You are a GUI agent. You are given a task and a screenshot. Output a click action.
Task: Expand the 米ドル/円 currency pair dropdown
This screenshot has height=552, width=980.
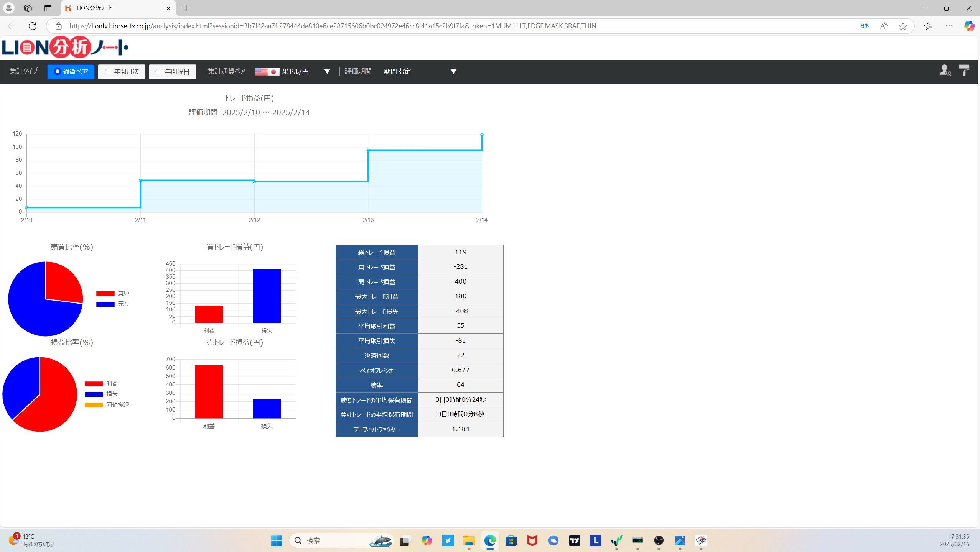coord(327,72)
